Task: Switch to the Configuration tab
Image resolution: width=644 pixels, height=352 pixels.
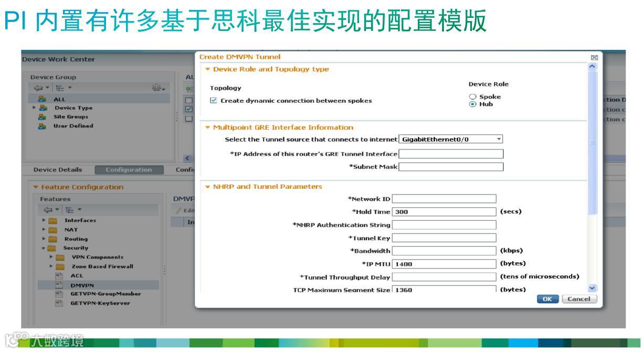Action: (x=129, y=169)
